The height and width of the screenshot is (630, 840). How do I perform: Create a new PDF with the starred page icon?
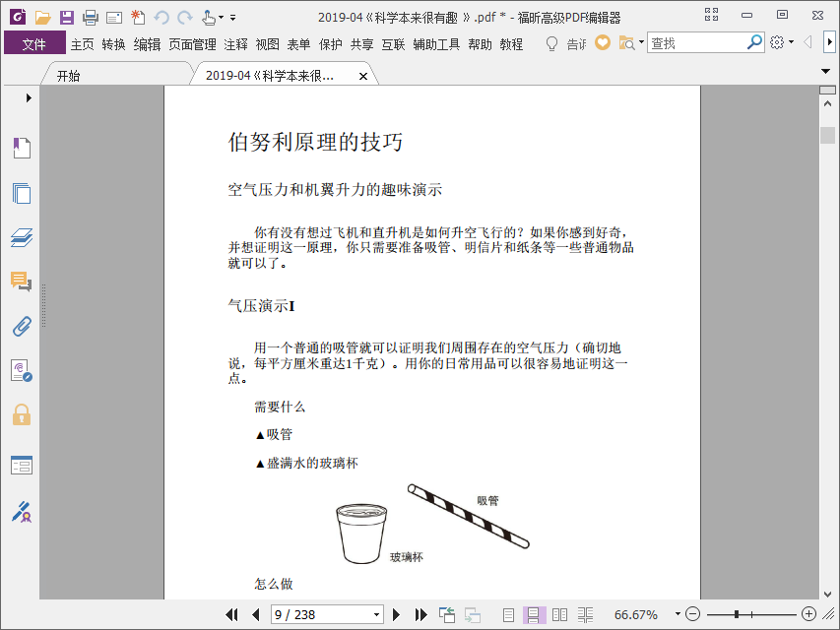click(x=138, y=17)
